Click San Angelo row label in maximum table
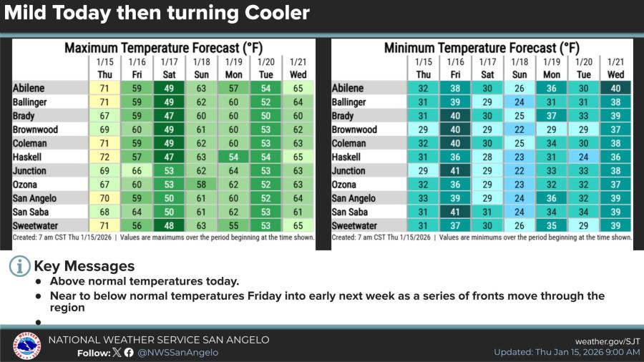This screenshot has width=644, height=362. pos(34,198)
